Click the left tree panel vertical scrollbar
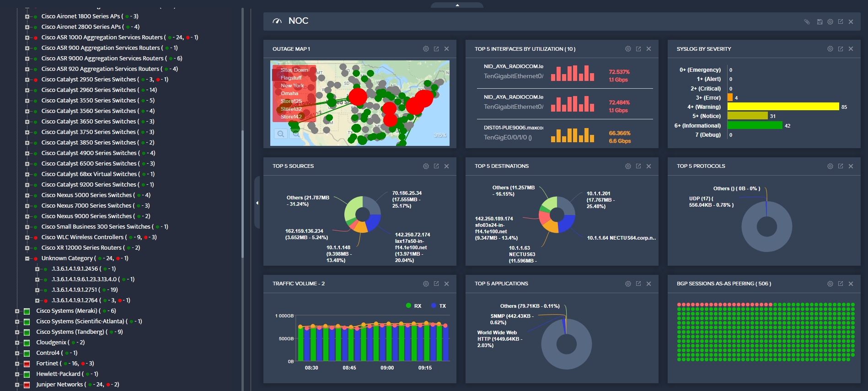The width and height of the screenshot is (868, 391). point(242,194)
